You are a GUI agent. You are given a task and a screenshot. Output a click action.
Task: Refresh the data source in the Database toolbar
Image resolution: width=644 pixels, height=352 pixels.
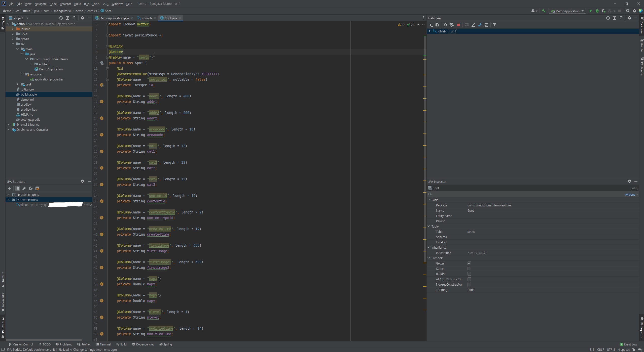(445, 25)
